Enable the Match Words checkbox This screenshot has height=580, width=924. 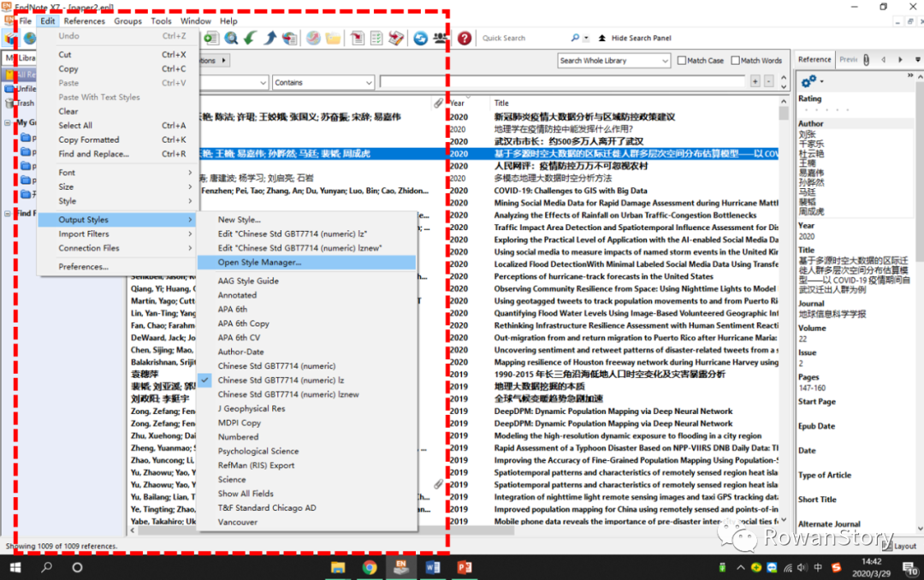736,60
